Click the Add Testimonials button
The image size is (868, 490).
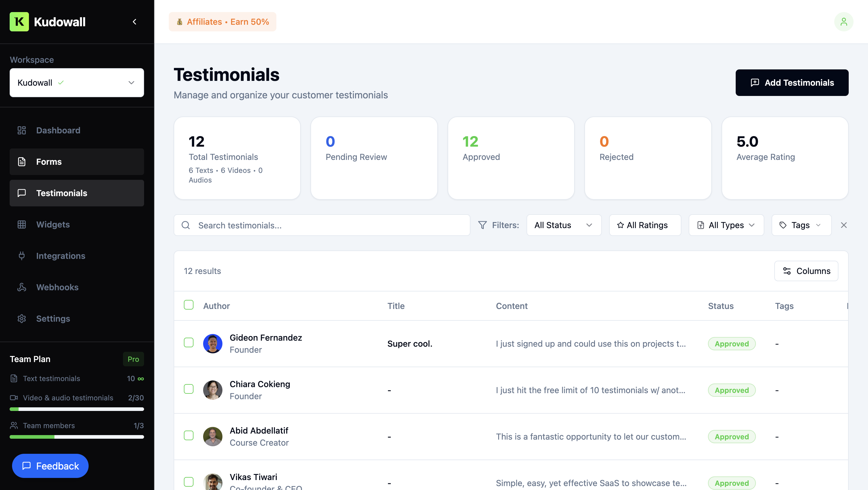pos(792,83)
